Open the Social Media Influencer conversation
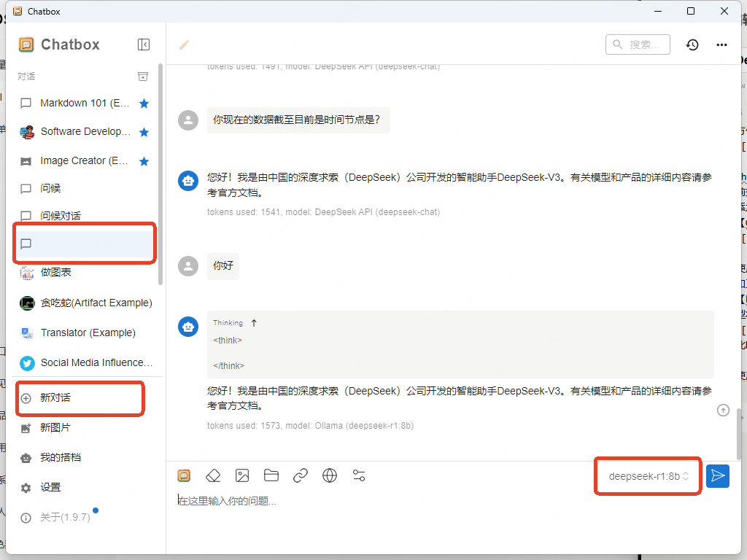 click(85, 363)
